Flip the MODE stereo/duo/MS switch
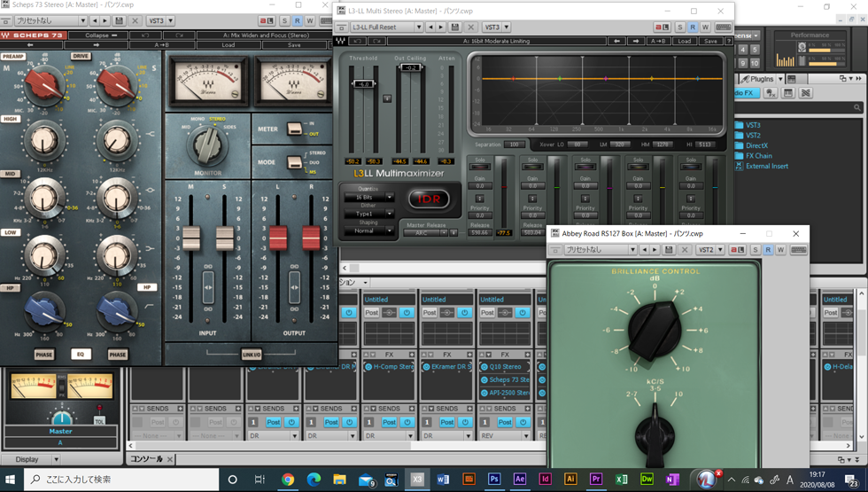Viewport: 868px width, 492px height. coord(294,162)
